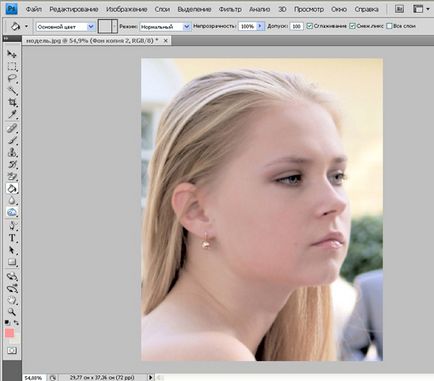Open the Анализ menu
Screen dimensions: 434x381
click(x=260, y=9)
